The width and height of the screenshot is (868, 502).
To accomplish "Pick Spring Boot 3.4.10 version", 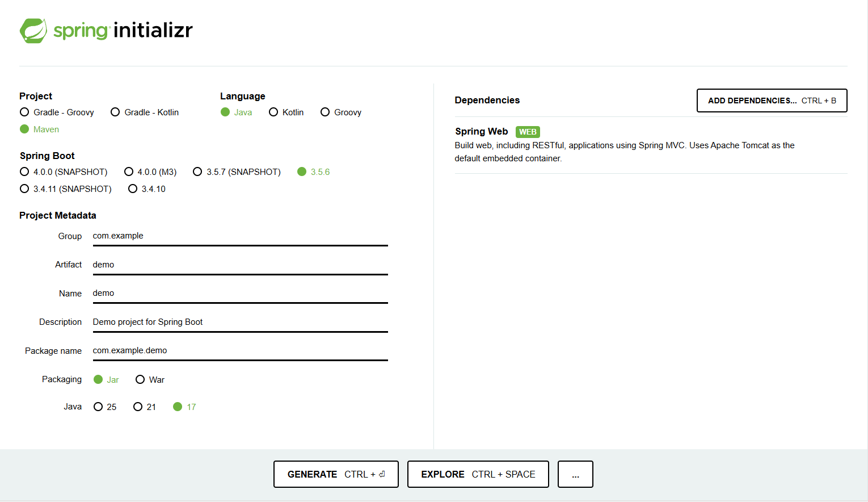I will 133,189.
